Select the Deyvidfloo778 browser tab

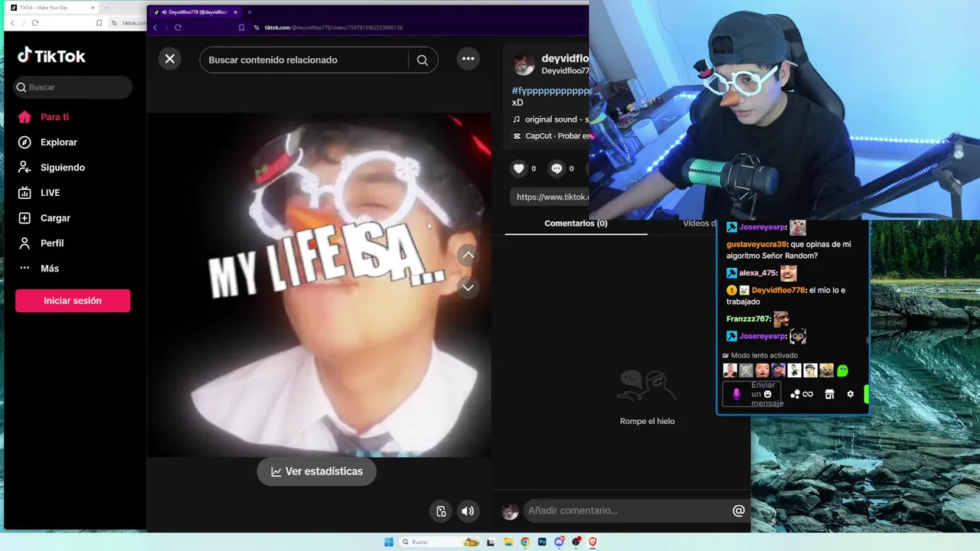195,12
